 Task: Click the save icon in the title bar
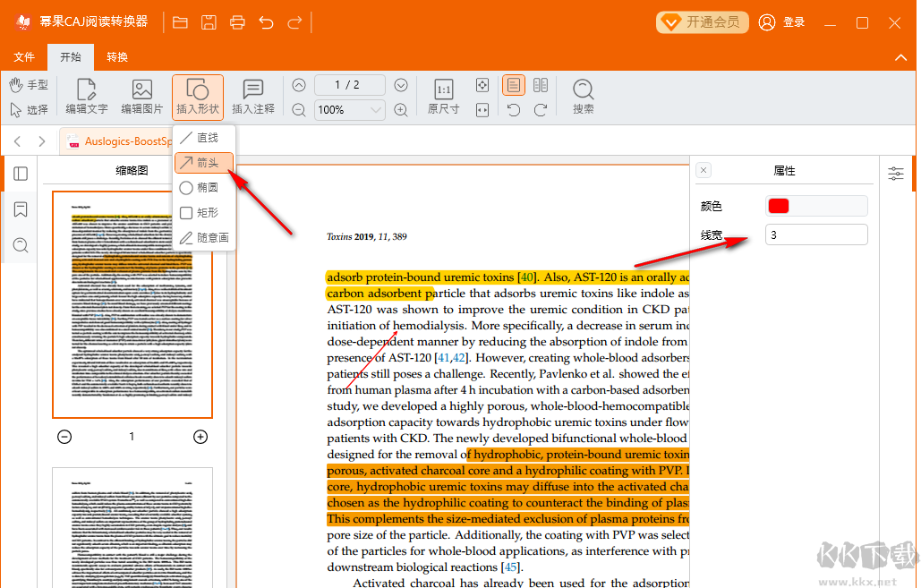click(209, 22)
